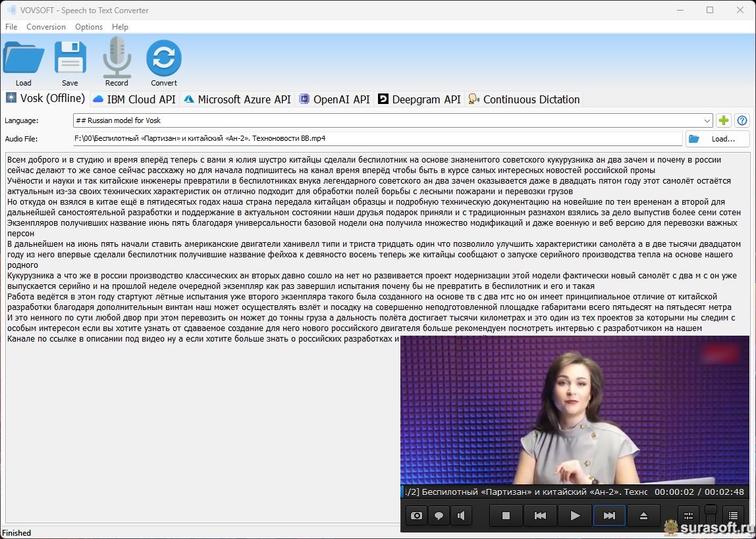Click the track title text in the player
Viewport: 756px width, 539px height.
526,492
